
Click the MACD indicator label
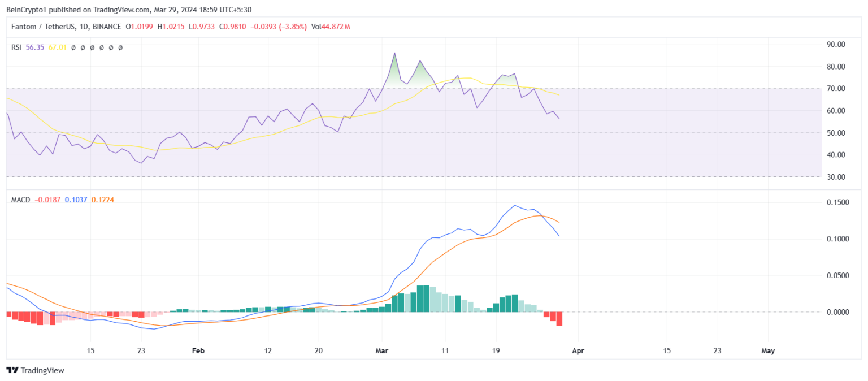coord(21,200)
